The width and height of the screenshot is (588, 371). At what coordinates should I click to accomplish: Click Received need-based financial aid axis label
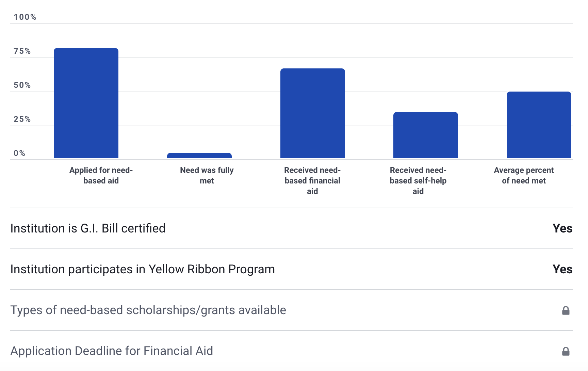[x=312, y=180]
